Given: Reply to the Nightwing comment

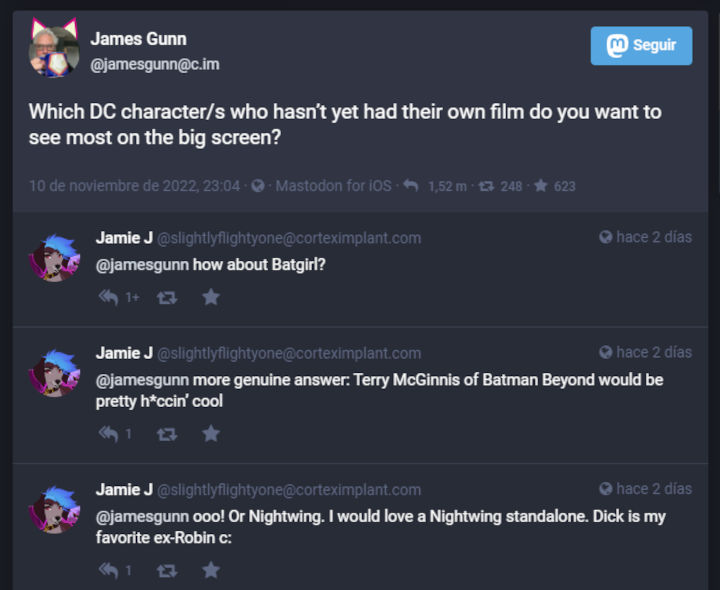Looking at the screenshot, I should 109,570.
